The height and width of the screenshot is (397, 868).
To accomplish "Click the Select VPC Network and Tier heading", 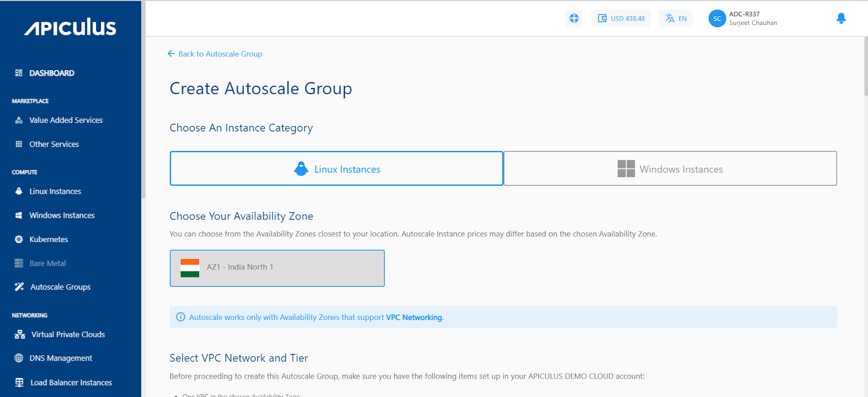I will pos(239,358).
